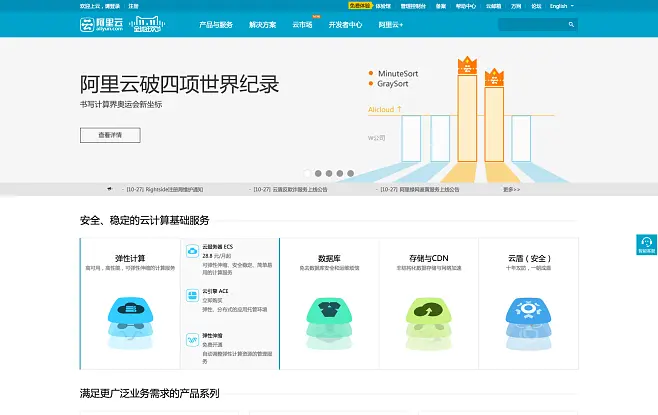
Task: Click the yellow 免费体验 badge
Action: tap(360, 5)
